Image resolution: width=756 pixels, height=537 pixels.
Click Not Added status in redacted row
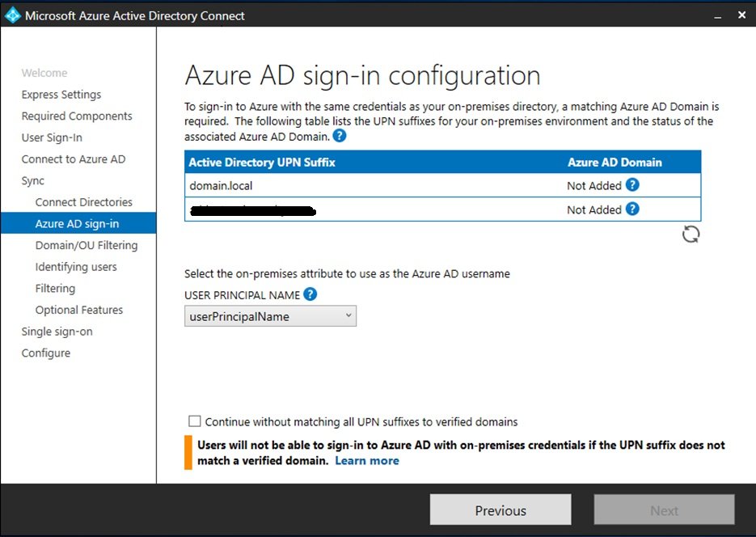[594, 209]
